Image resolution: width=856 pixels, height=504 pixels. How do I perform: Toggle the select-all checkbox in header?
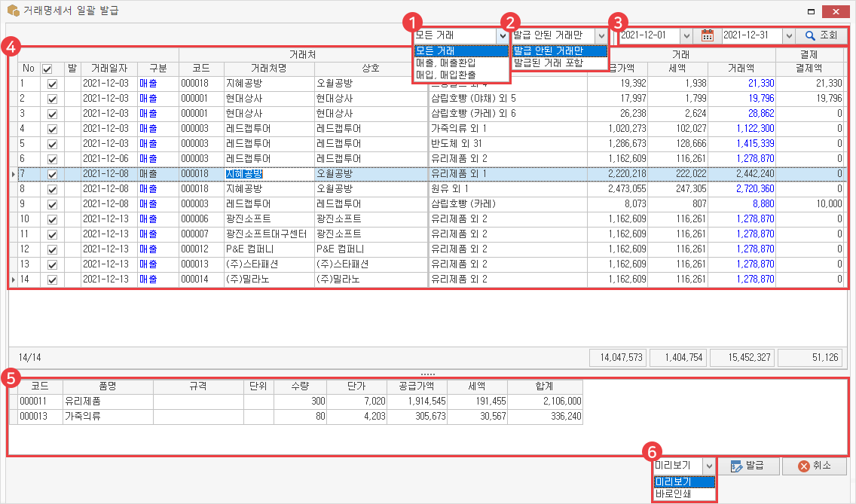tap(47, 69)
